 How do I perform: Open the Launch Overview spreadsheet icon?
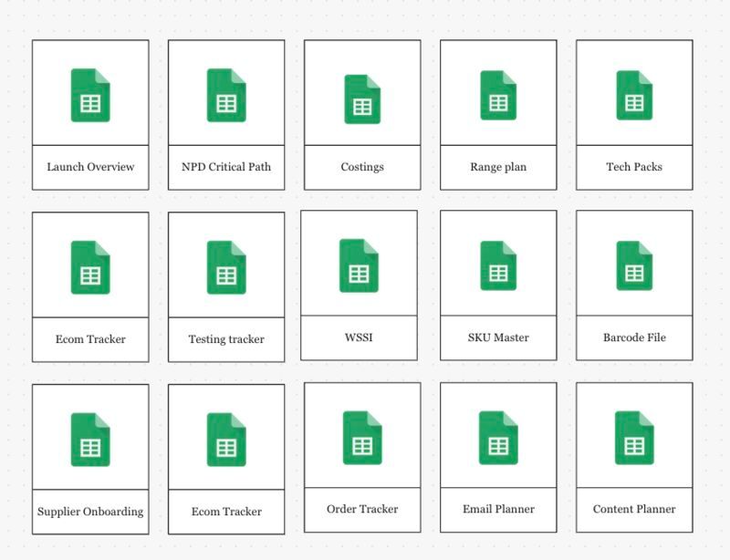(90, 96)
